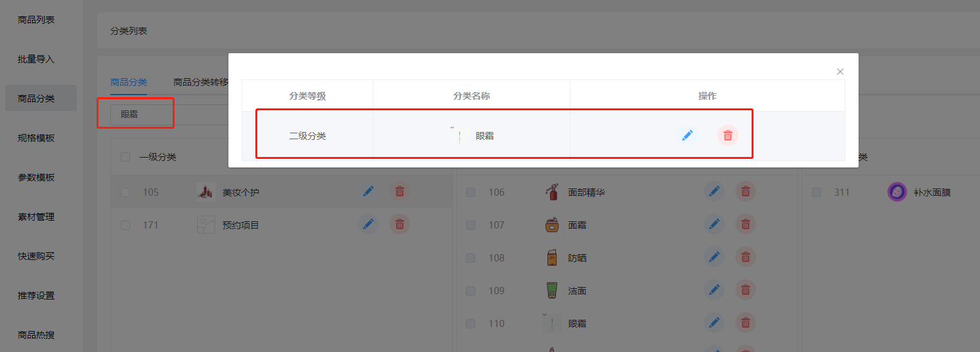This screenshot has height=352, width=980.
Task: Click the 分类等级 column header in dialog
Action: [x=307, y=96]
